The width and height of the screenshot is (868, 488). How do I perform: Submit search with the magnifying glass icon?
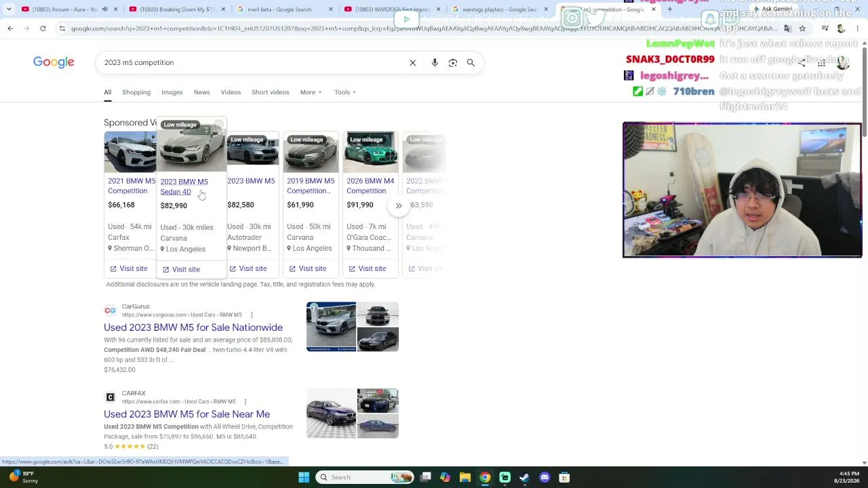coord(471,62)
